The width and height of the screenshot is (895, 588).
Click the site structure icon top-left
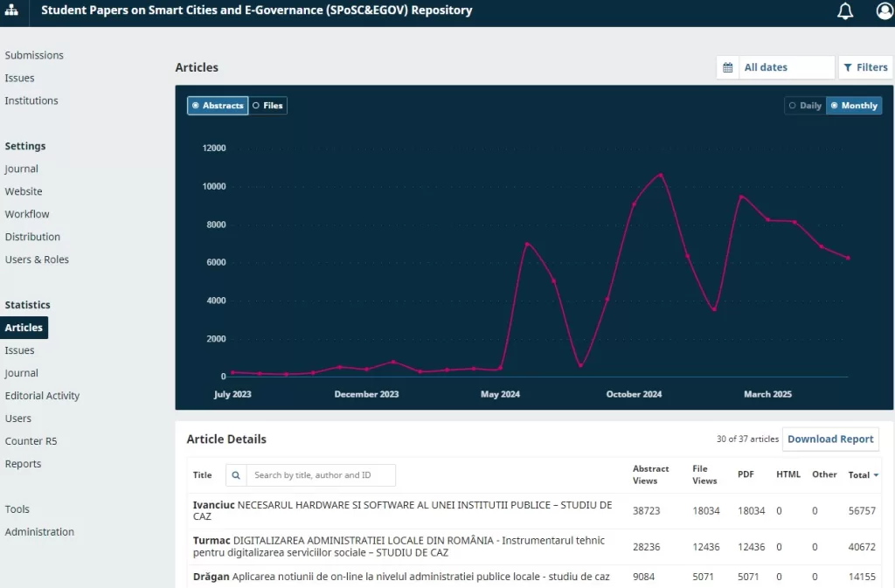point(11,11)
